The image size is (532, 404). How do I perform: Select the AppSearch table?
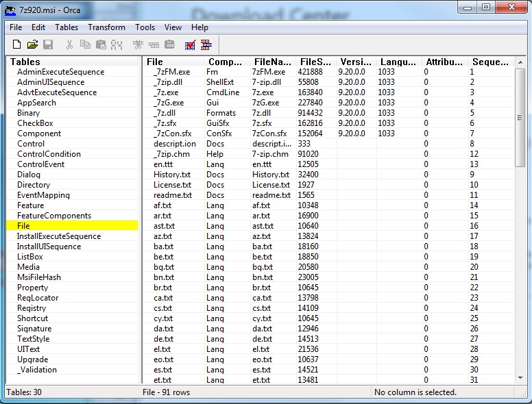(x=36, y=102)
